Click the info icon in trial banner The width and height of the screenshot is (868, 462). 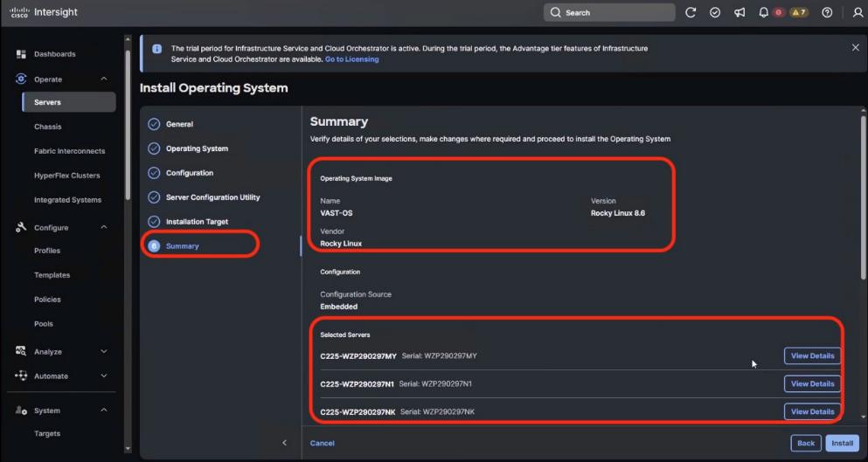pos(156,49)
